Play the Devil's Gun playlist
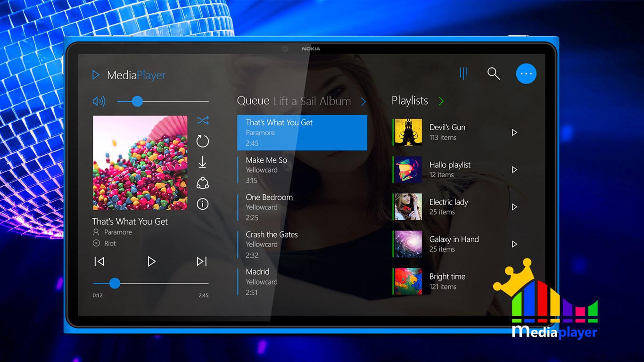Image resolution: width=644 pixels, height=362 pixels. (x=514, y=132)
